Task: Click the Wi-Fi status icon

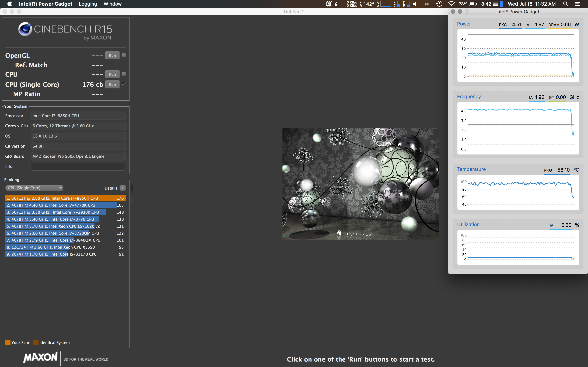Action: click(x=451, y=4)
